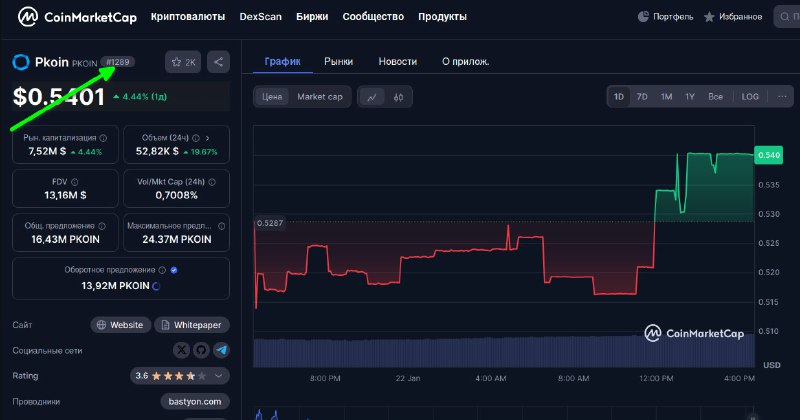Open Pkoin X (Twitter) profile
The height and width of the screenshot is (420, 800).
[x=181, y=350]
